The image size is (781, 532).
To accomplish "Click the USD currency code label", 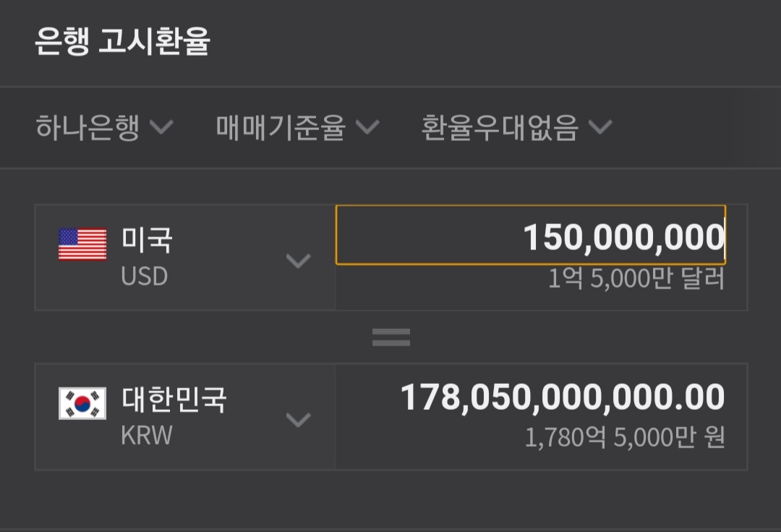I will pos(145,276).
